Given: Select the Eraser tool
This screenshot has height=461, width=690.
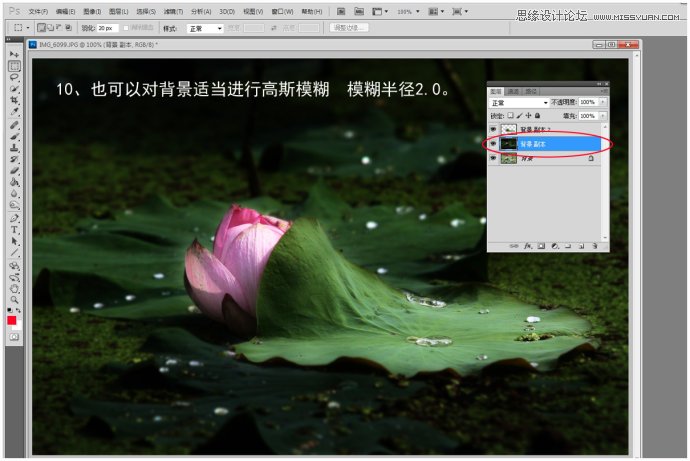Looking at the screenshot, I should [x=14, y=171].
